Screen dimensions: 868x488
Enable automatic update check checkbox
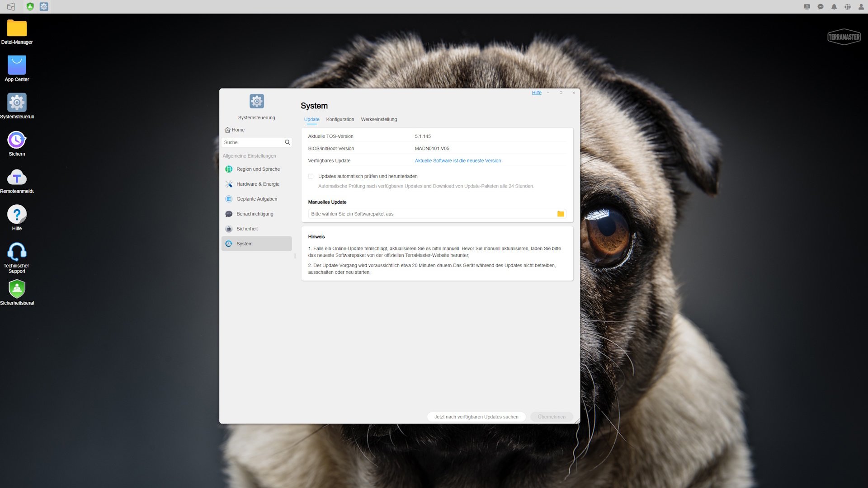(x=311, y=177)
